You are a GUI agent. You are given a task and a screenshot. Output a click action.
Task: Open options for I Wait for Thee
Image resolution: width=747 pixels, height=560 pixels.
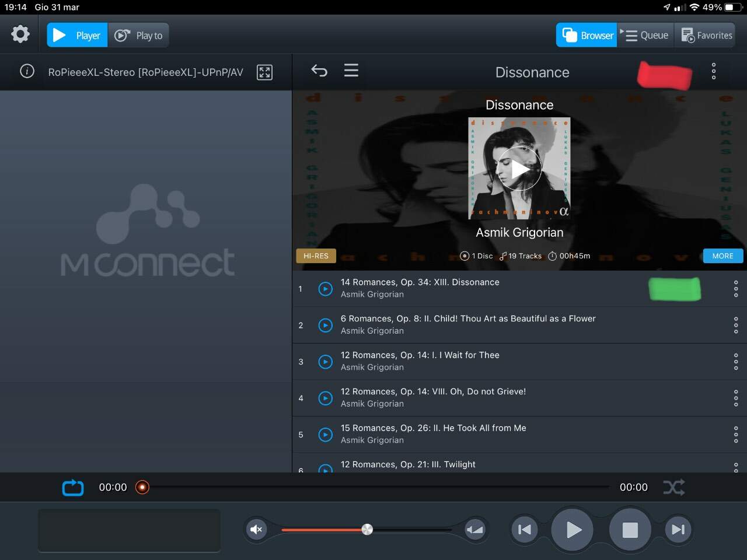point(736,362)
